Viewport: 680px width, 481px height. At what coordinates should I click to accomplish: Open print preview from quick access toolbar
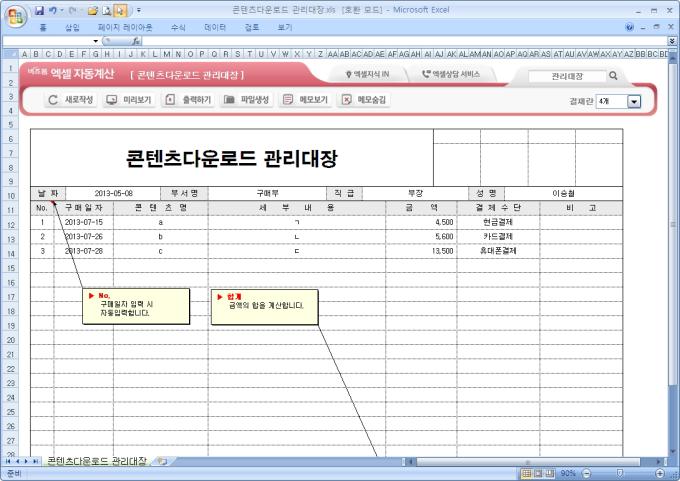click(x=107, y=10)
